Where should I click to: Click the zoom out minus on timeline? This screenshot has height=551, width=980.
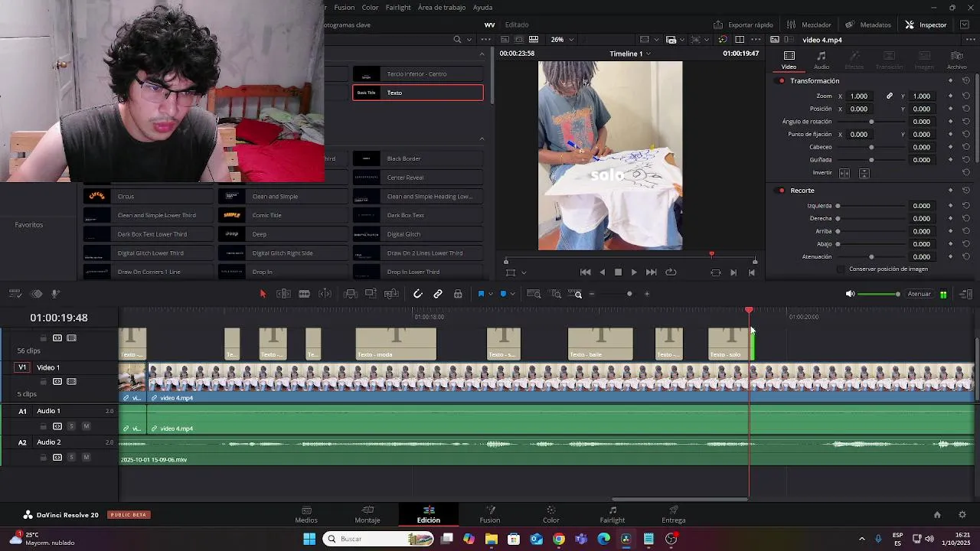pos(591,294)
